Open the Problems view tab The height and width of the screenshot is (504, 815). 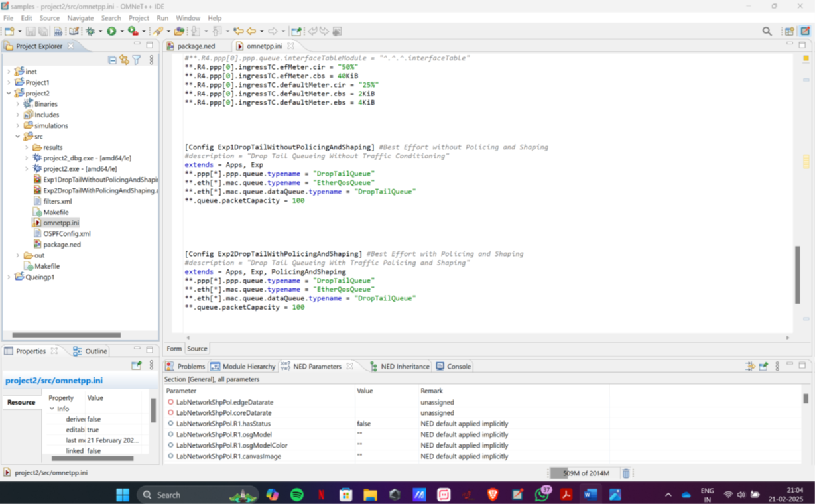tap(186, 366)
